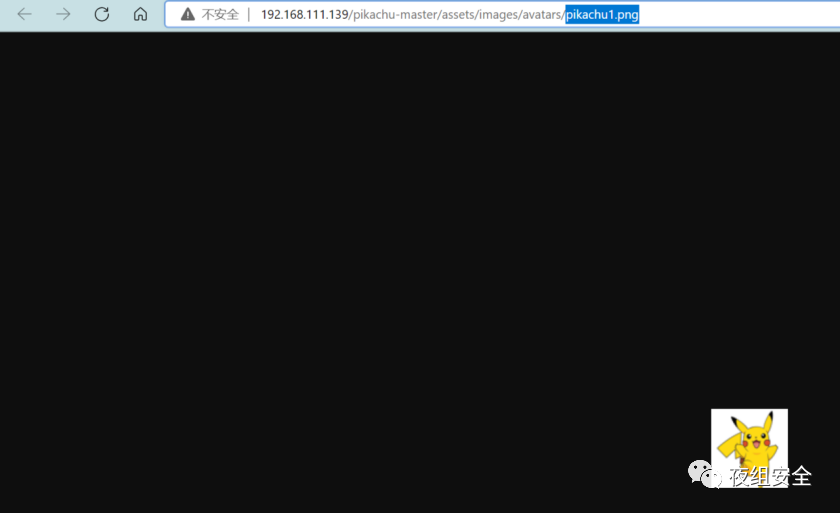Open the browser home page
The width and height of the screenshot is (840, 514).
pos(140,14)
